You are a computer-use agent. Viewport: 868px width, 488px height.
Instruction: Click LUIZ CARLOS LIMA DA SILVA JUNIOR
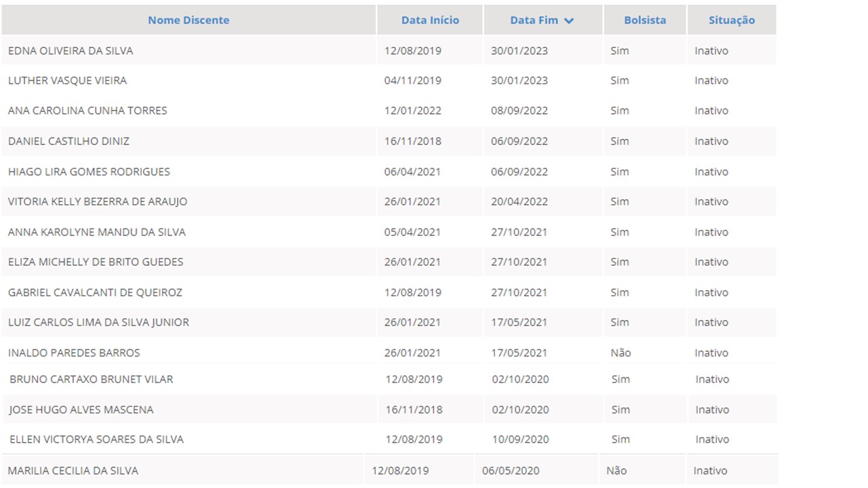click(98, 322)
